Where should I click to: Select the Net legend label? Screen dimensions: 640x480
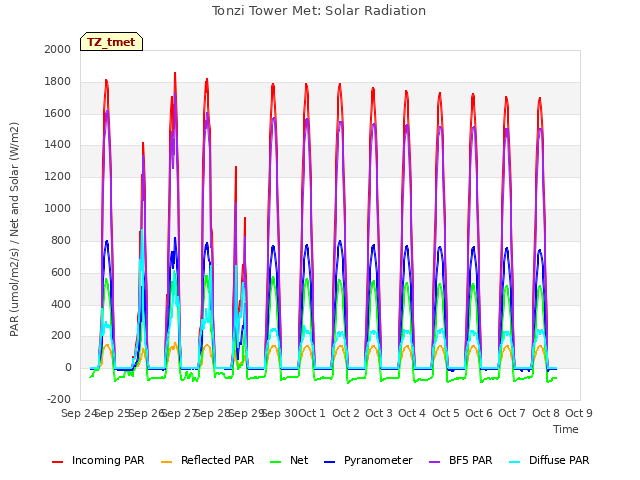pos(299,460)
